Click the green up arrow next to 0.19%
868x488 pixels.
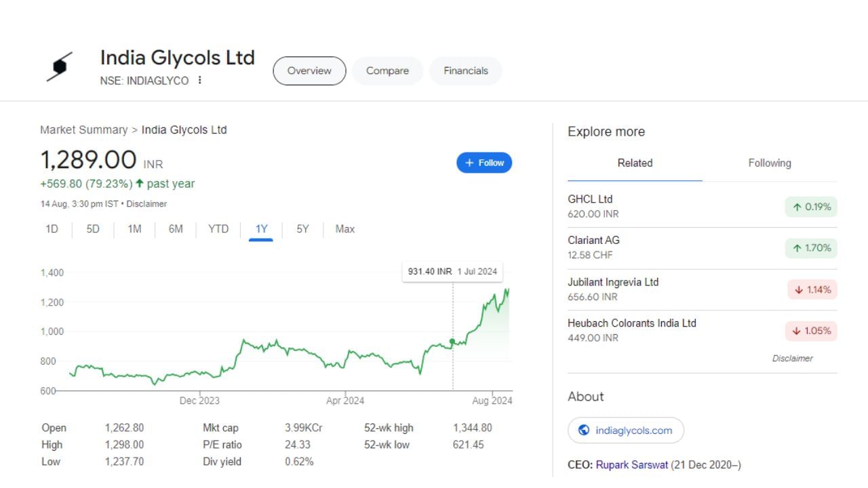click(x=797, y=207)
